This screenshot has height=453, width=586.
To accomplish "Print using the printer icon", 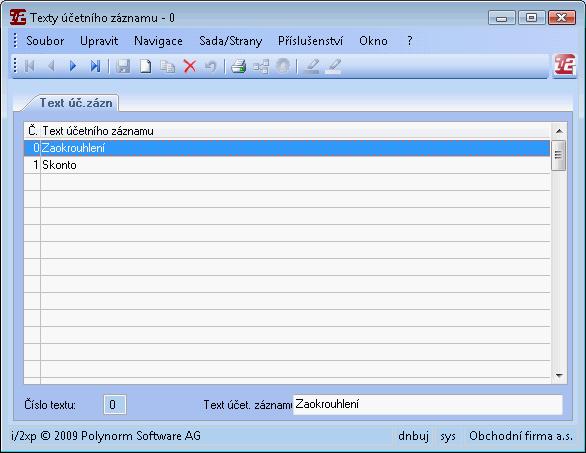I will (x=238, y=66).
